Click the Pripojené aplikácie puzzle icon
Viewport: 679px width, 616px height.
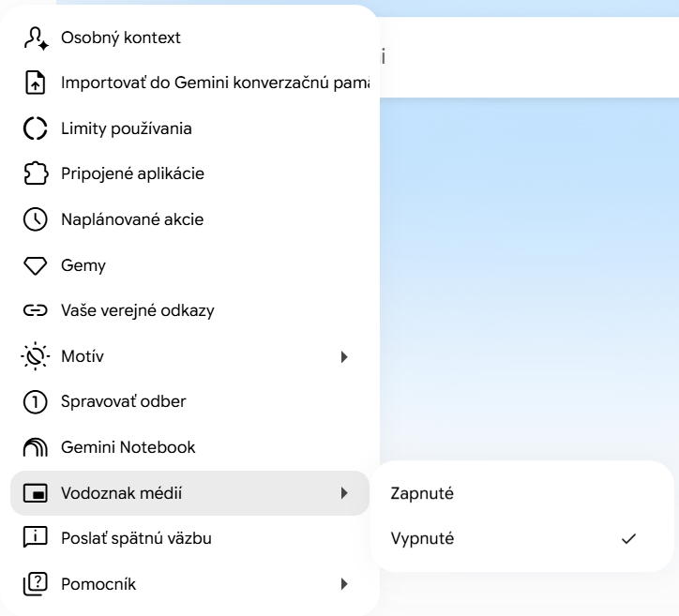coord(35,173)
